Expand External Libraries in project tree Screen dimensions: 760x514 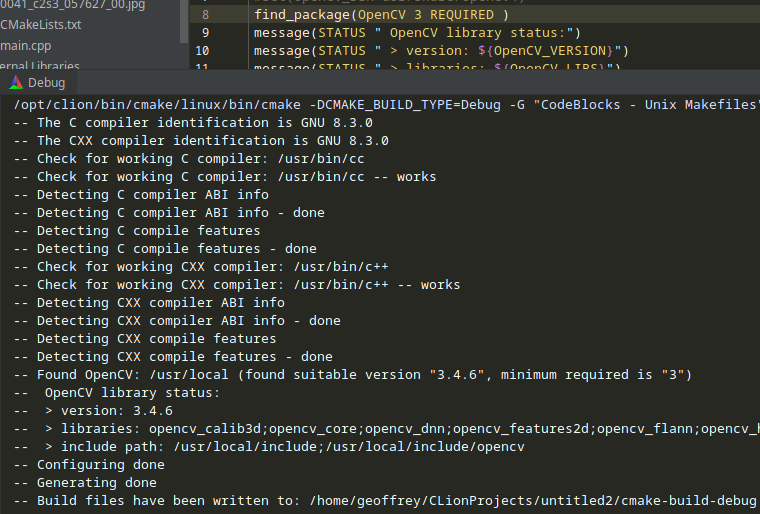(x=40, y=66)
